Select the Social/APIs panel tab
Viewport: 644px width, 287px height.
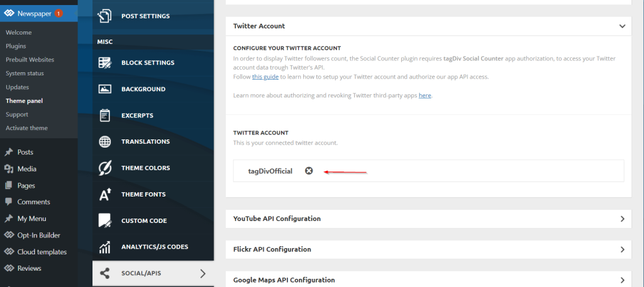point(153,273)
